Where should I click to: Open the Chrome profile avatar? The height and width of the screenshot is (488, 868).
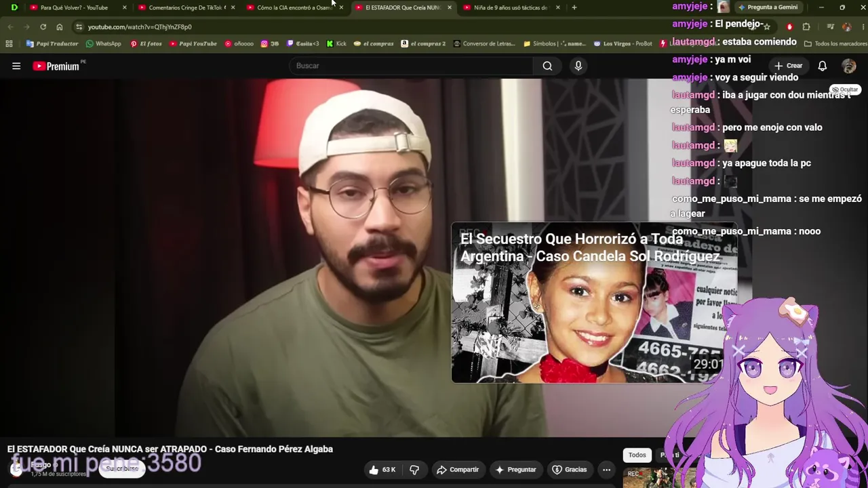[846, 26]
